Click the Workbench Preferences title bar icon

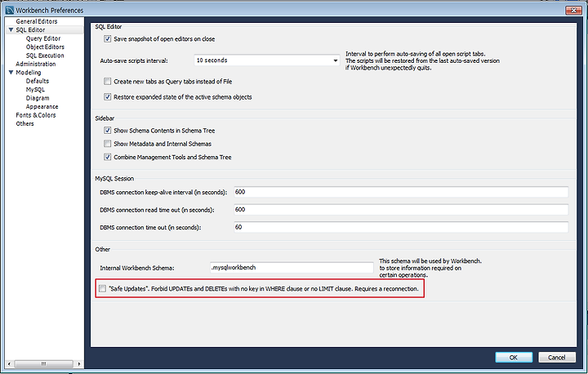point(10,10)
